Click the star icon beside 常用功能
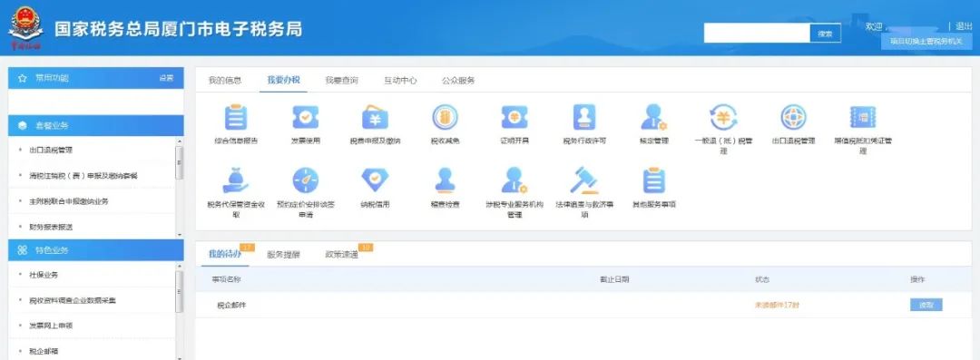 click(x=23, y=78)
